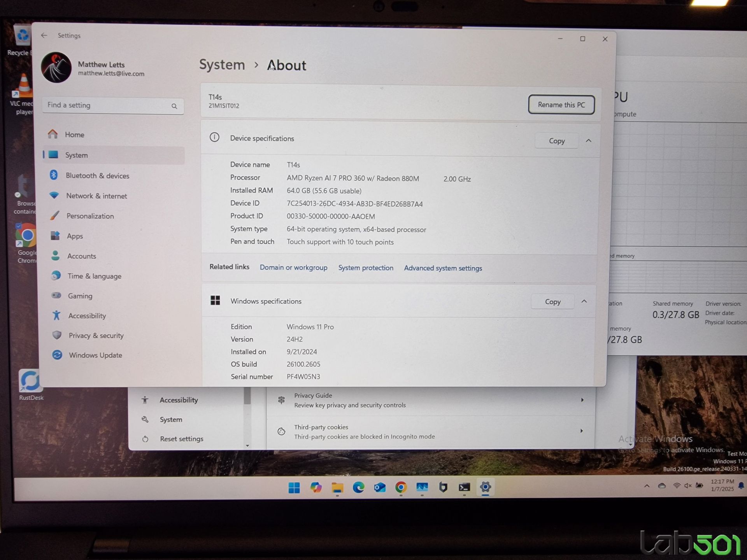The image size is (747, 560).
Task: Maximize the Settings window
Action: (x=582, y=39)
